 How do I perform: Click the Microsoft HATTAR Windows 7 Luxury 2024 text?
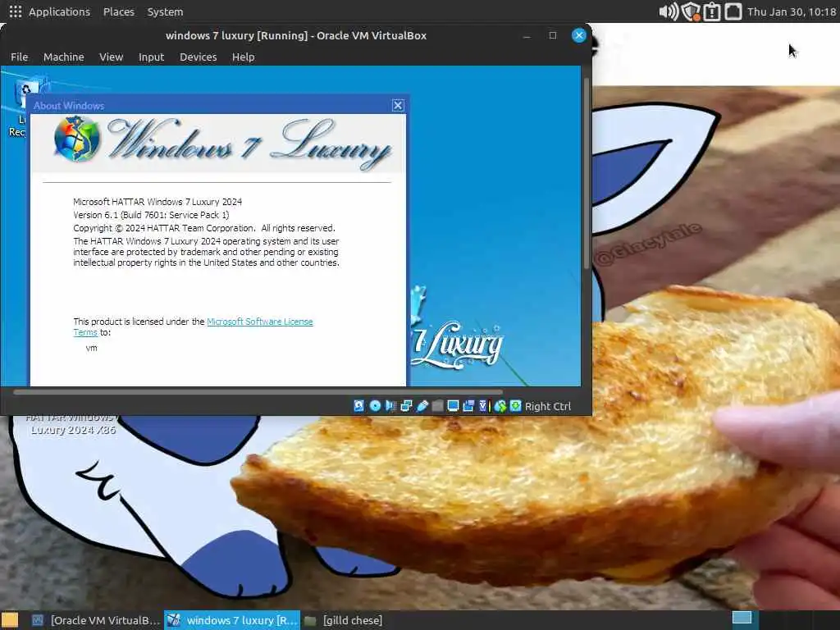click(157, 202)
